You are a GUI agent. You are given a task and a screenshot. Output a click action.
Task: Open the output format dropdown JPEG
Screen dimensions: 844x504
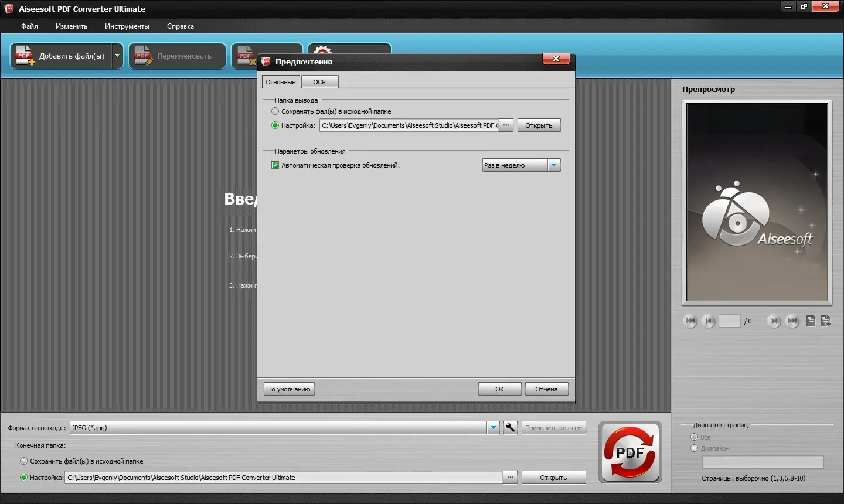click(493, 428)
